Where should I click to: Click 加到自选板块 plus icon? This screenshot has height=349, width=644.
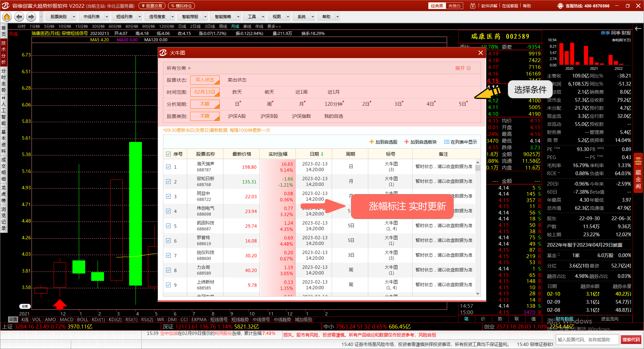(x=407, y=142)
